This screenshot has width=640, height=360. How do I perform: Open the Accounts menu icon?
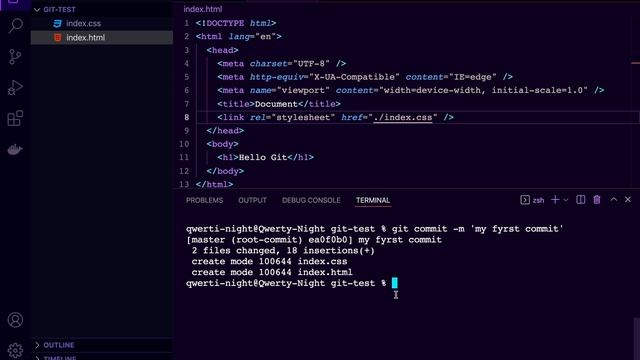click(x=15, y=320)
